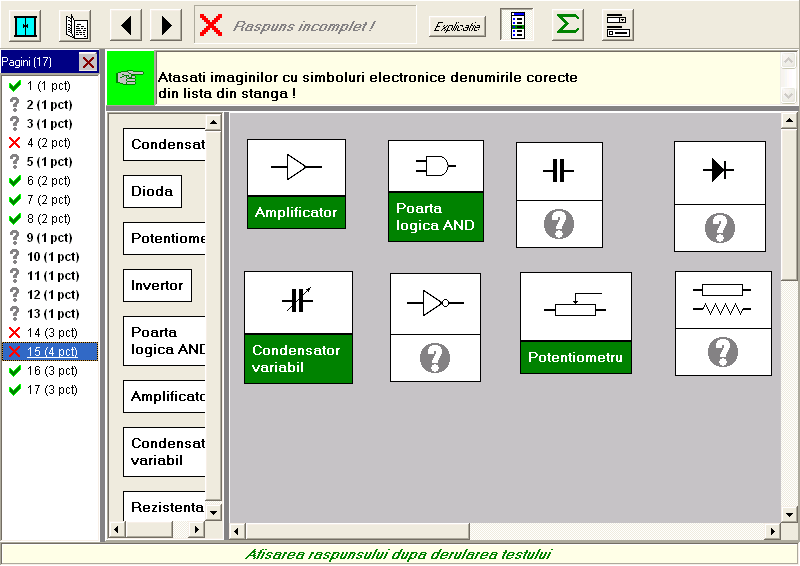Screen dimensions: 800x566
Task: Click the AND gate symbol image
Action: pos(436,166)
